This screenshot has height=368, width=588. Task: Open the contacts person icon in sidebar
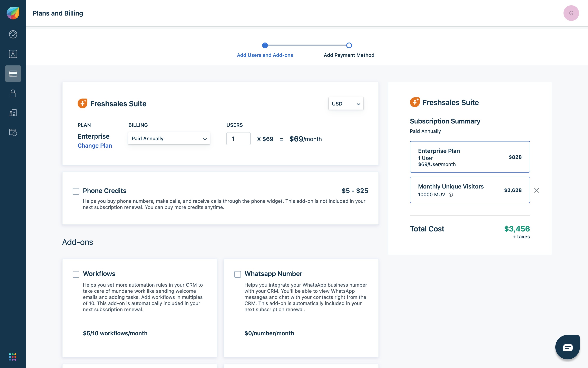pos(13,54)
